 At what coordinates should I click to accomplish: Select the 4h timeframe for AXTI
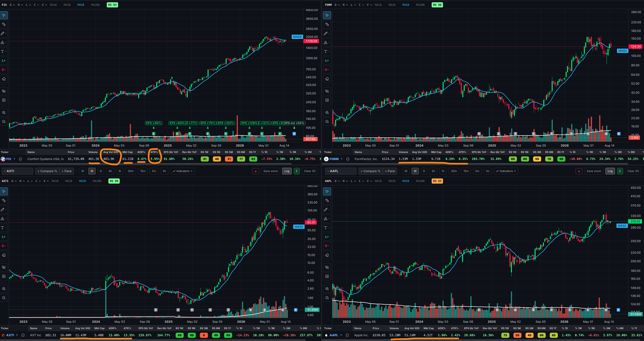point(110,171)
